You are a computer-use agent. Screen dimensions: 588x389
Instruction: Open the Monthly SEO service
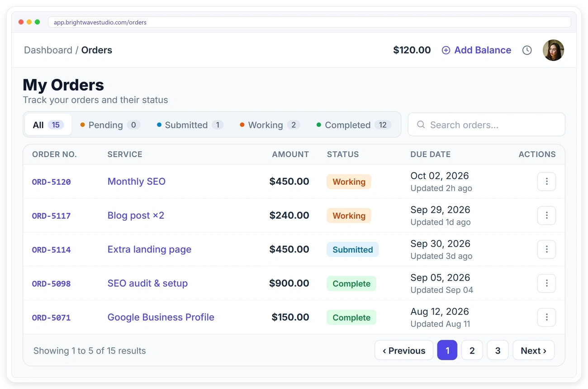[x=137, y=182]
